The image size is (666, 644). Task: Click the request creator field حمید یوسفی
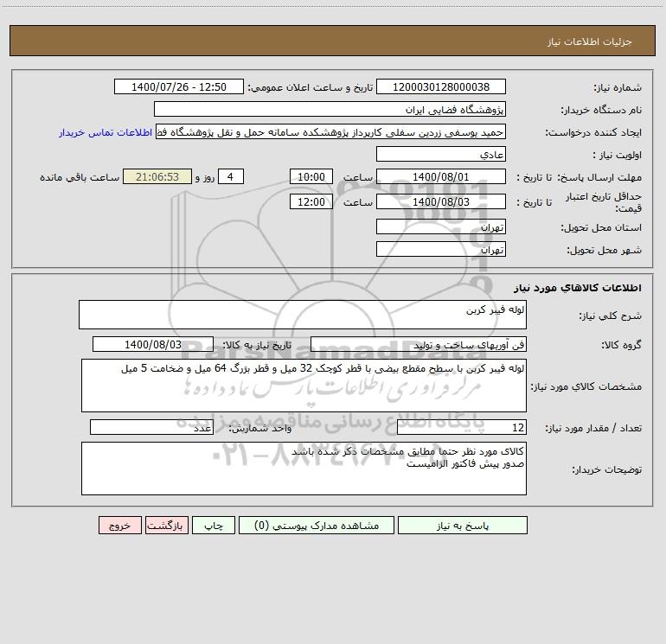click(331, 132)
